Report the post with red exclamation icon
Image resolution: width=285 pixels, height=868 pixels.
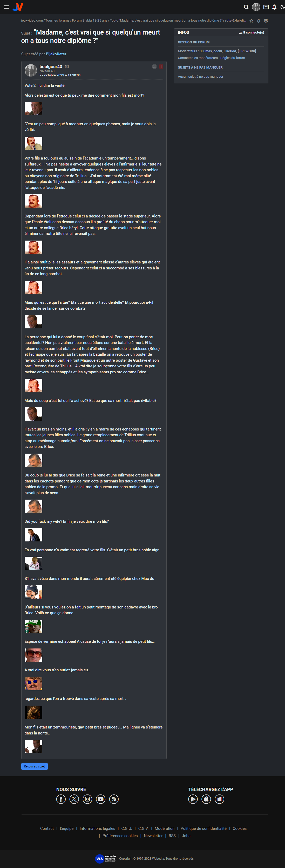[161, 67]
